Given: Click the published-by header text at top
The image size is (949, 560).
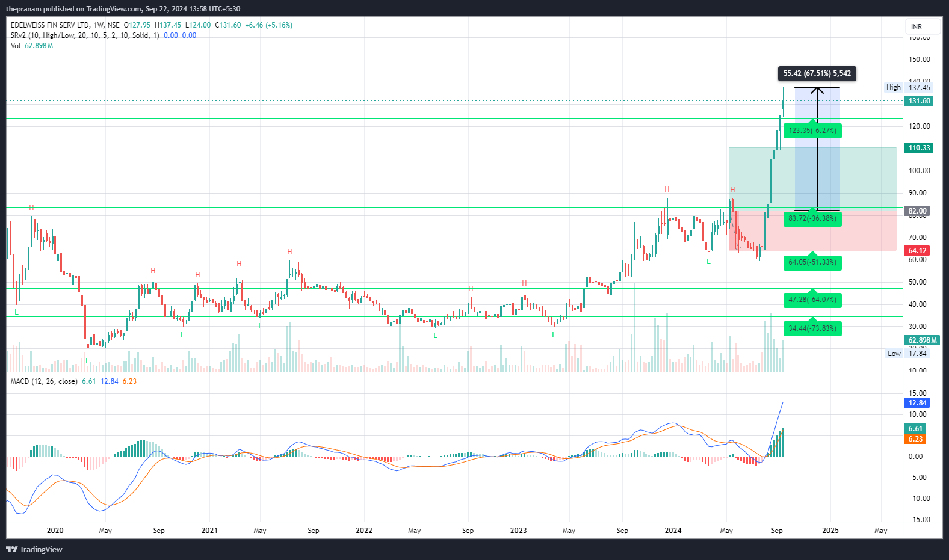Looking at the screenshot, I should pos(123,9).
